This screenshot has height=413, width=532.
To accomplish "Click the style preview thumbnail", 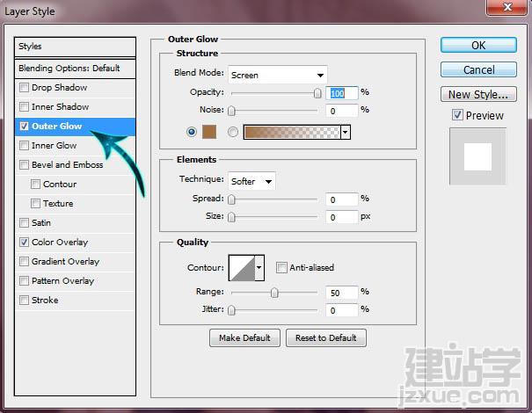I will point(477,156).
